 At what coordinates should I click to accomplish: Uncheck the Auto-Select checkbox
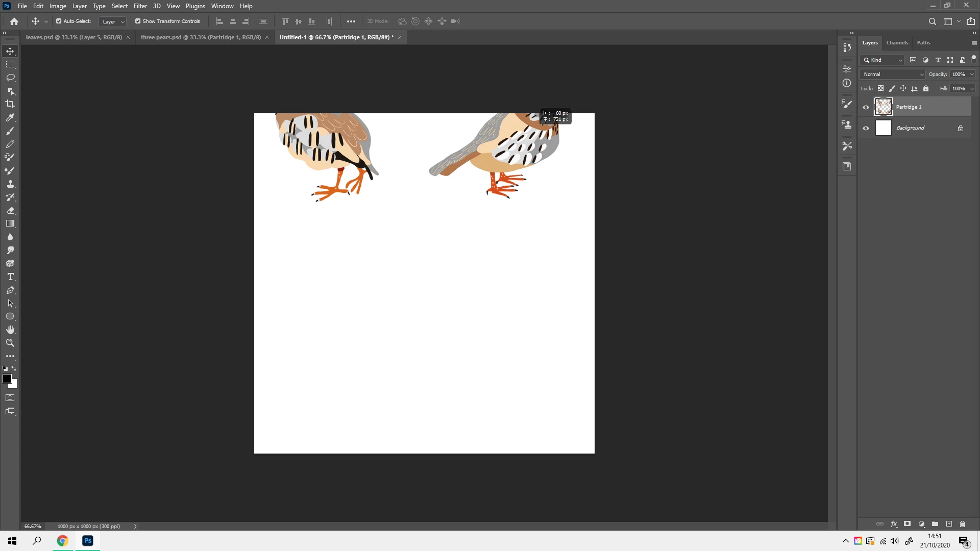click(59, 21)
